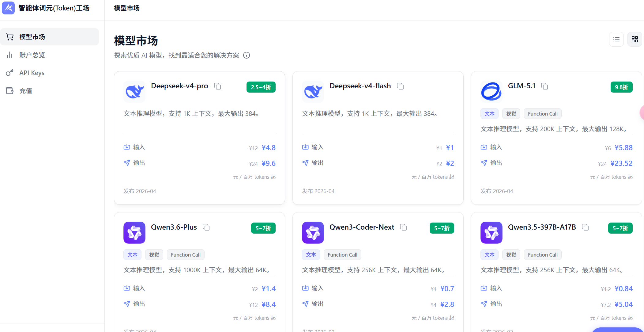Click the Deepseek-v4-flash input arrow icon
Image resolution: width=644 pixels, height=332 pixels.
click(305, 147)
